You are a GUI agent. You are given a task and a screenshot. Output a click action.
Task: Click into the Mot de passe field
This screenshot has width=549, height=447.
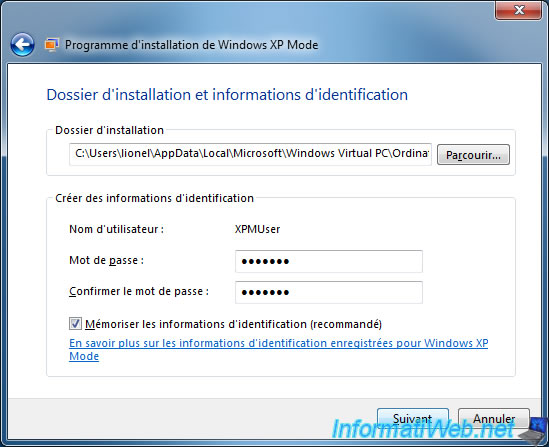point(329,261)
